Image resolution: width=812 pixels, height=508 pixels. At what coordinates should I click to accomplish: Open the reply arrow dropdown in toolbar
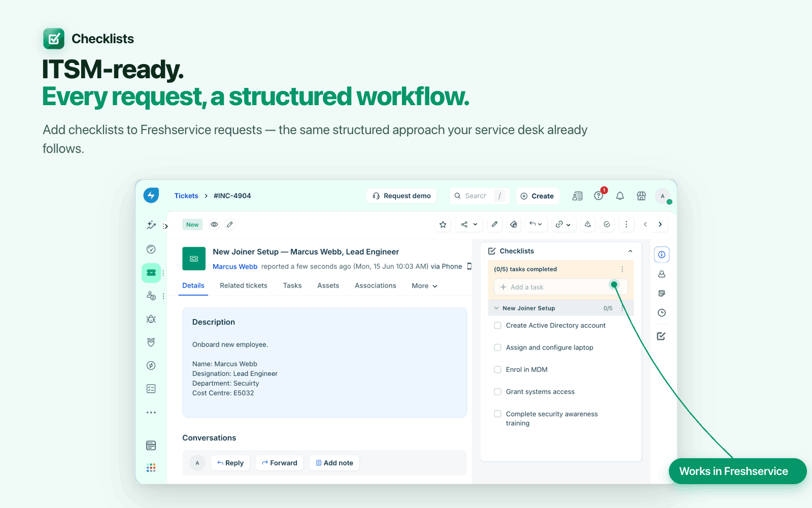(536, 225)
